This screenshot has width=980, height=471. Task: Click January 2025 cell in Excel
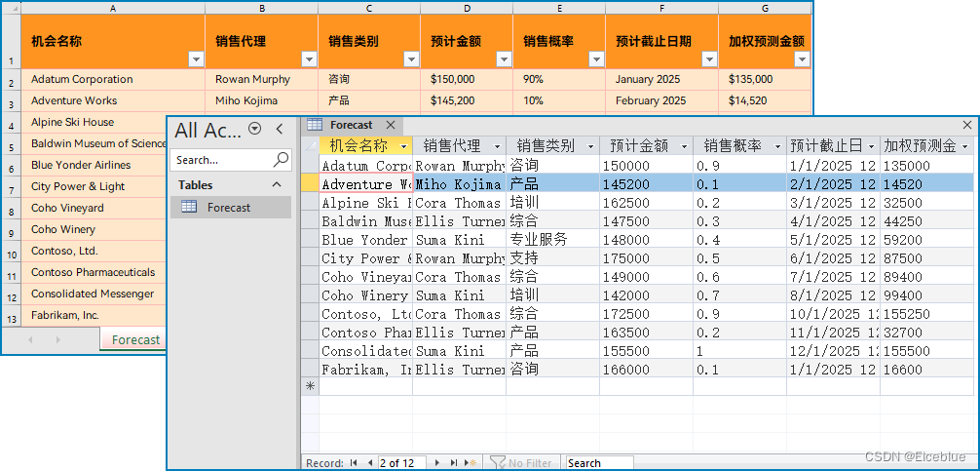pos(661,79)
